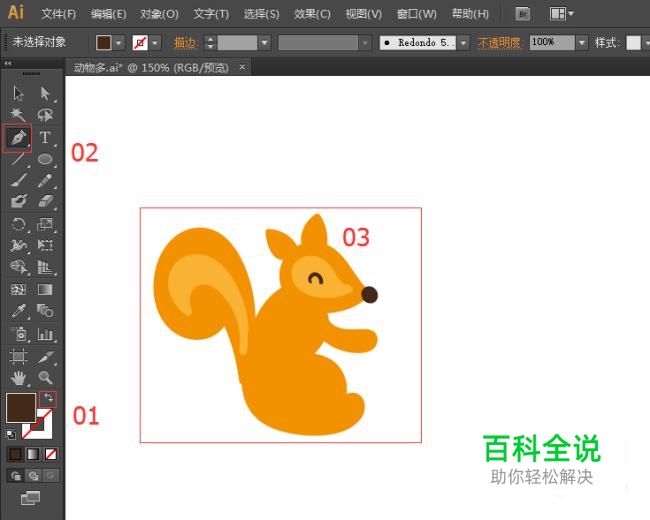This screenshot has width=650, height=520.
Task: Open the graphic style (样式) dropdown arrow
Action: point(646,43)
